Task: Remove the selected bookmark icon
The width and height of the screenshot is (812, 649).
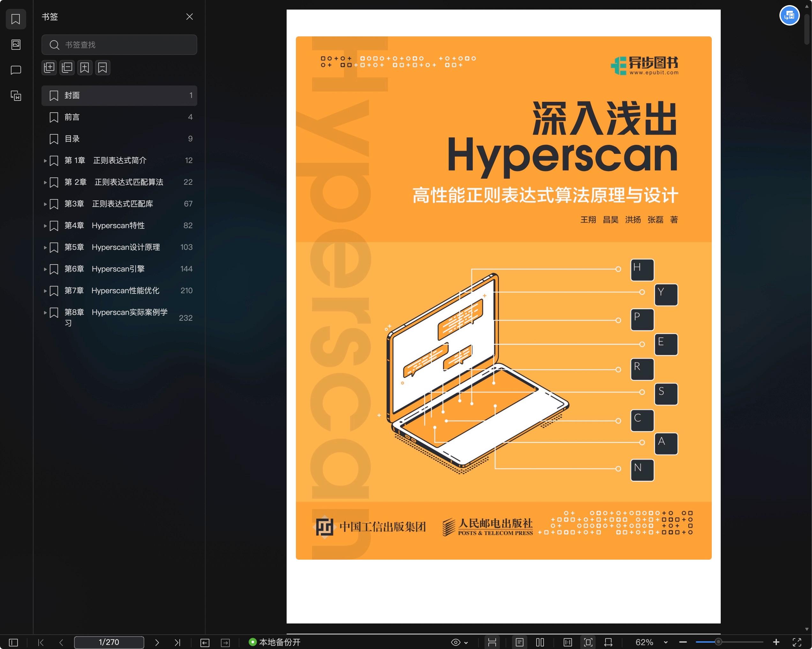Action: (x=102, y=68)
